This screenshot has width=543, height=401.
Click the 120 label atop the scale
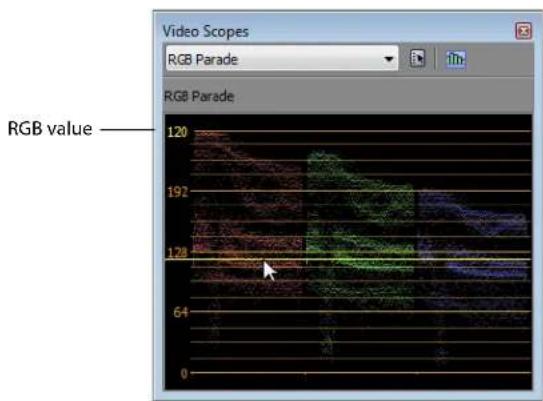(x=177, y=132)
